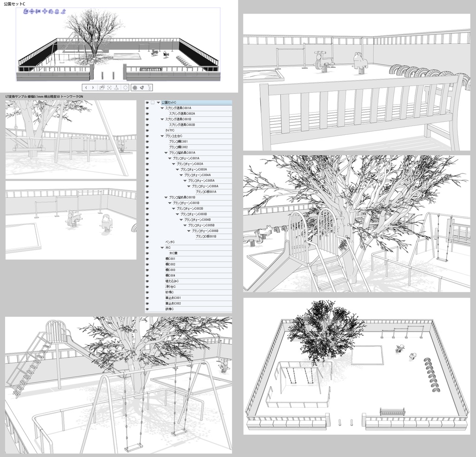Viewport: 476px width, 457px height.
Task: Toggle visibility eye for スプリング遊具C001A
Action: (x=147, y=108)
